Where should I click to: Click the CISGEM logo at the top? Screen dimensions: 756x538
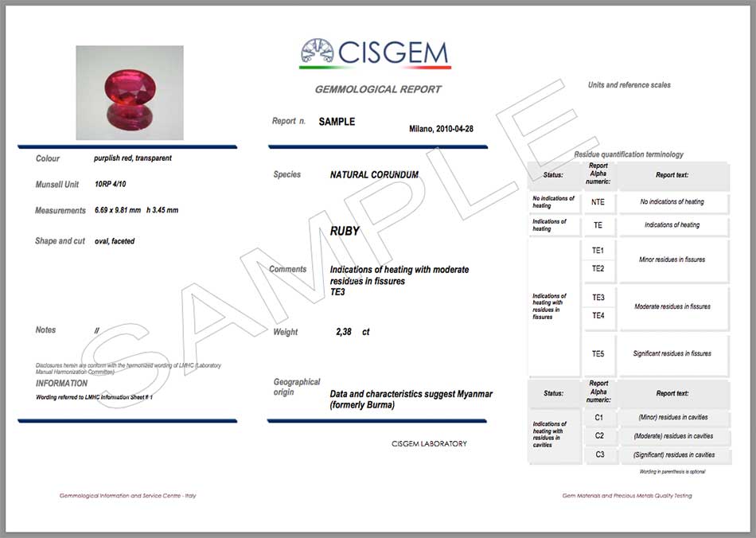tap(375, 53)
